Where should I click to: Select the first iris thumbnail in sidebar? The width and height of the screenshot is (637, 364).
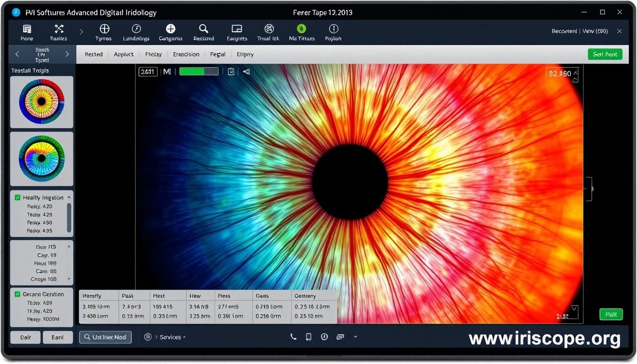point(42,102)
